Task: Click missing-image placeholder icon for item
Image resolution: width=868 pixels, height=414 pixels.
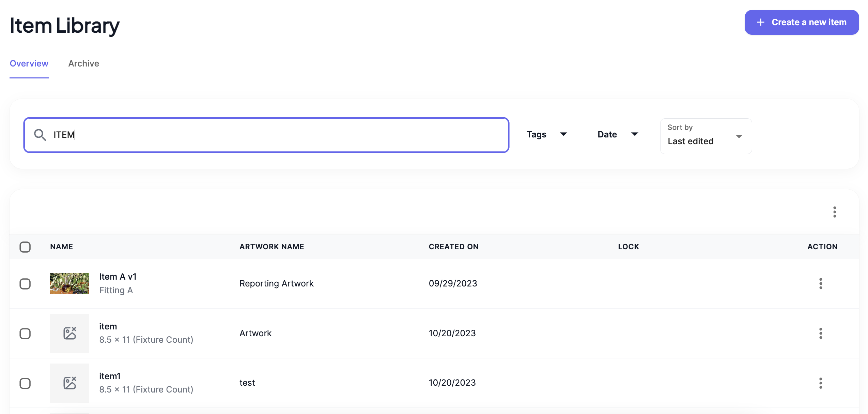Action: (69, 333)
